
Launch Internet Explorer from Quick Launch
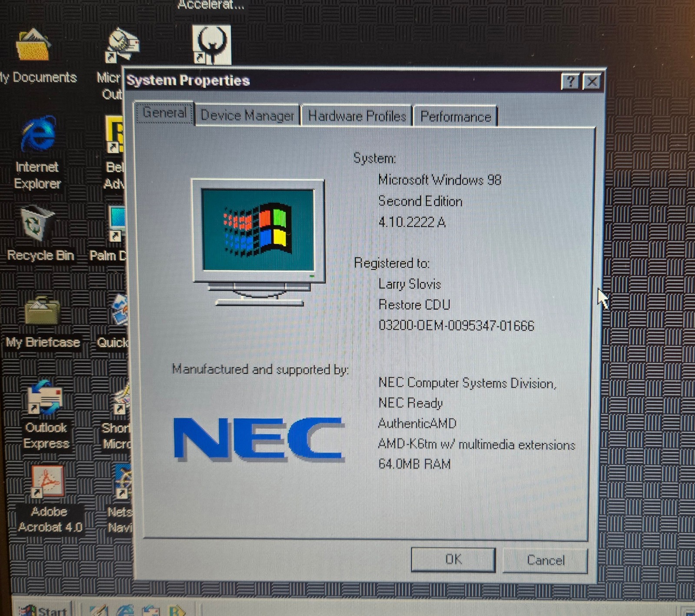(125, 610)
